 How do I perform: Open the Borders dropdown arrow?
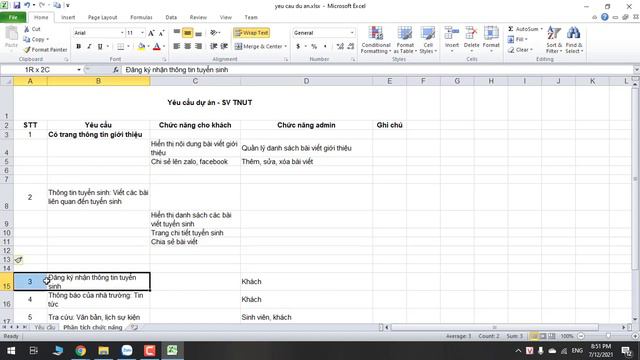128,47
